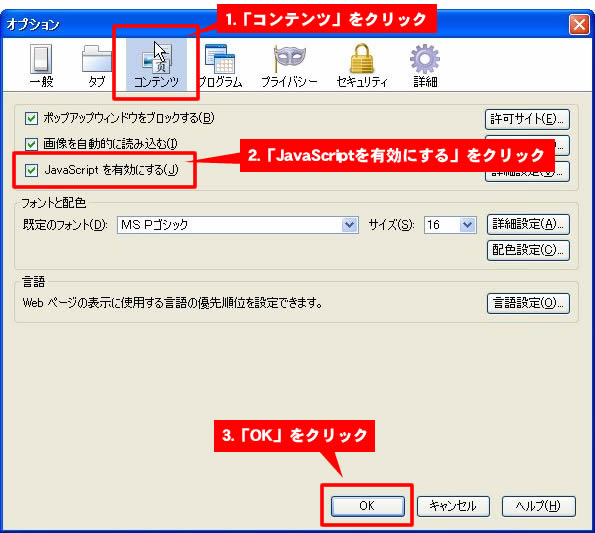Click the 許可サイト(E) button

527,119
